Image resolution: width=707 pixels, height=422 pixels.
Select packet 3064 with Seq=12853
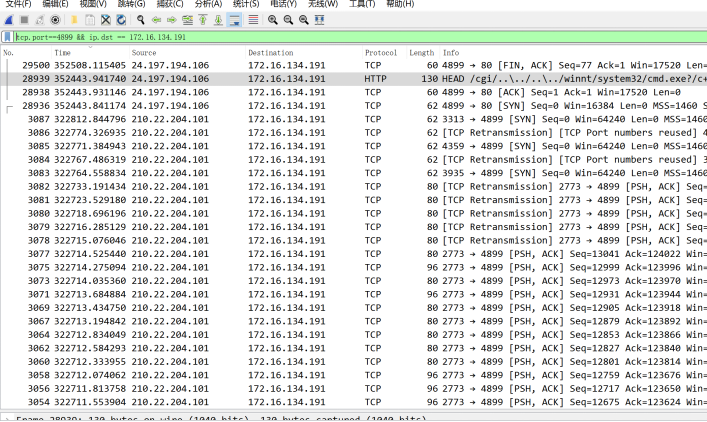[x=354, y=335]
